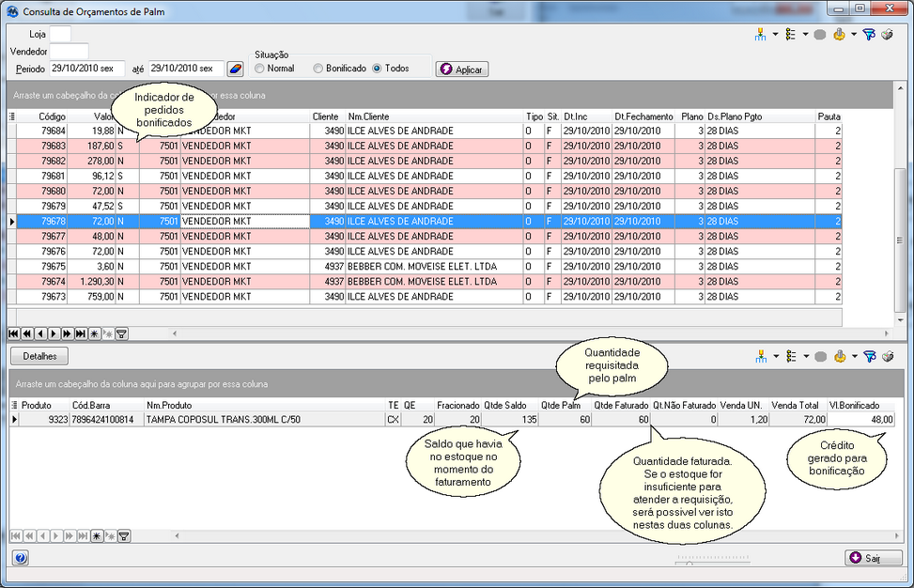Click the details panel gold stamp icon

840,356
